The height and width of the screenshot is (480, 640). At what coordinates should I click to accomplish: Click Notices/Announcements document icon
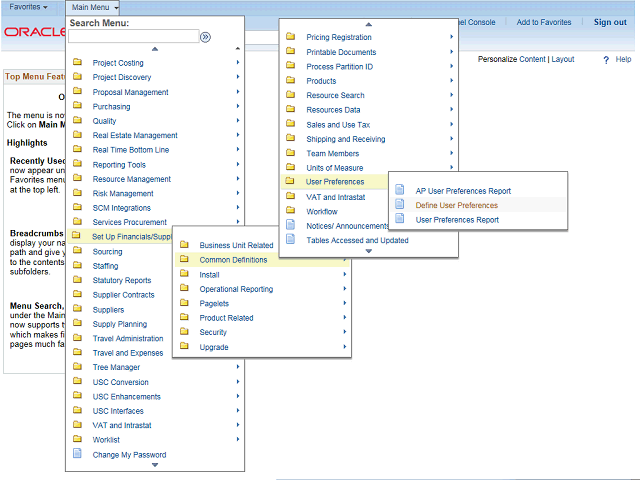pos(291,224)
